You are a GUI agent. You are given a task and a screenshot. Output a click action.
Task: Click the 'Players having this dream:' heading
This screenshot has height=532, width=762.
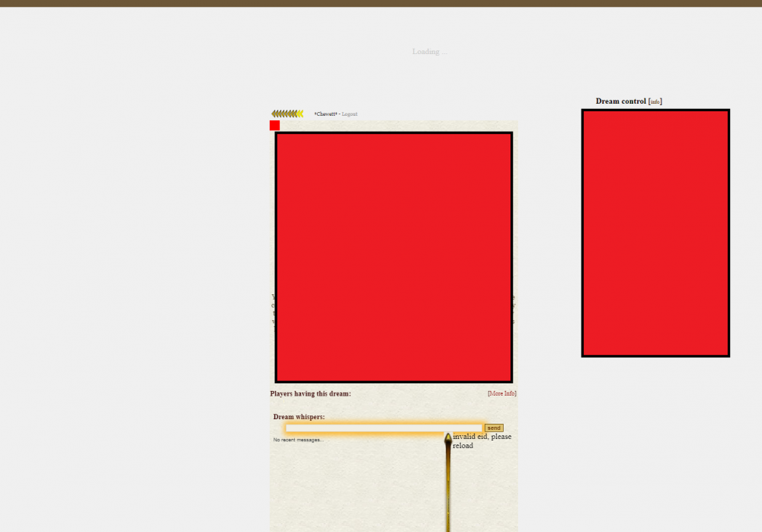click(310, 394)
